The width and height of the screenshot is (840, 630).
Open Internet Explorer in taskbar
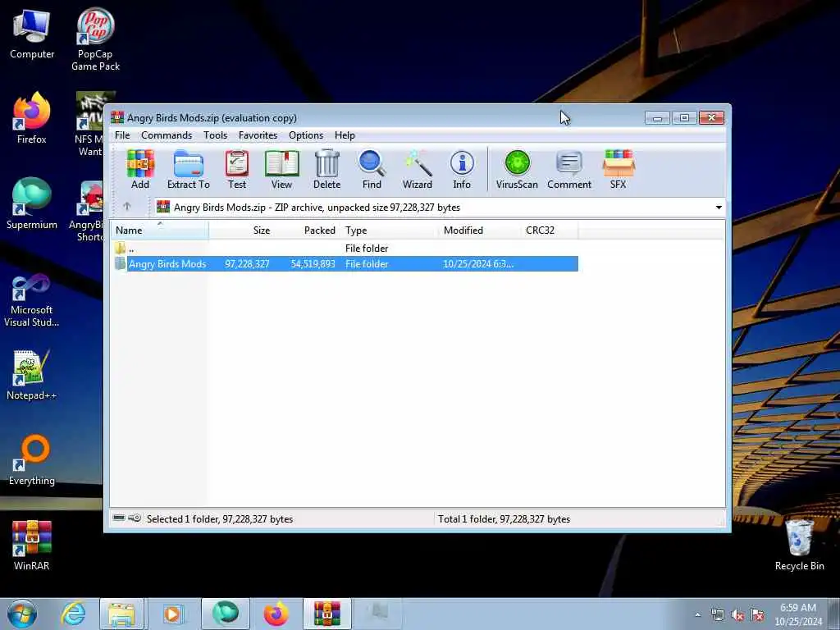pos(73,614)
